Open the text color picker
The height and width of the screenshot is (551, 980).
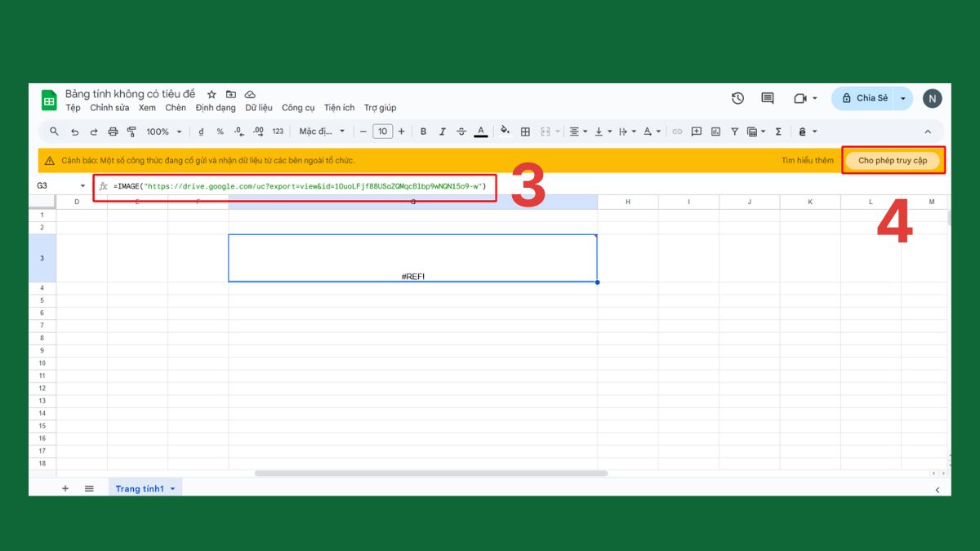point(481,131)
